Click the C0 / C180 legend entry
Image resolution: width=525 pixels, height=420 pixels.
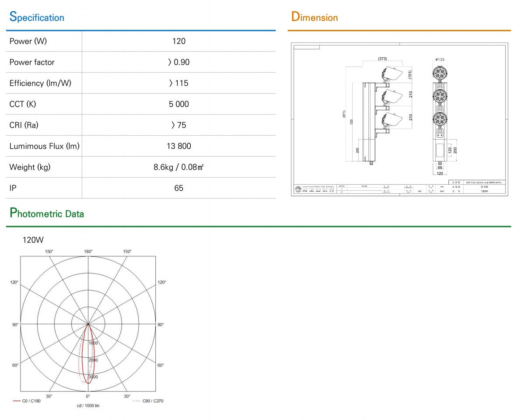point(27,401)
